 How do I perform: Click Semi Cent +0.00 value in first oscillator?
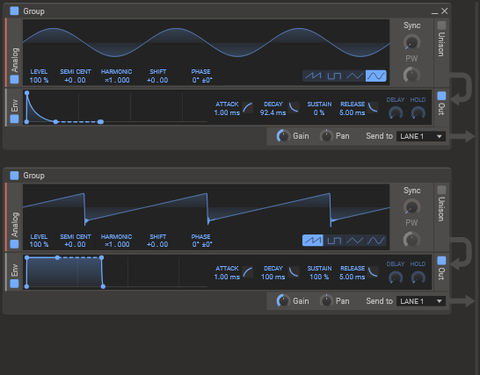75,80
